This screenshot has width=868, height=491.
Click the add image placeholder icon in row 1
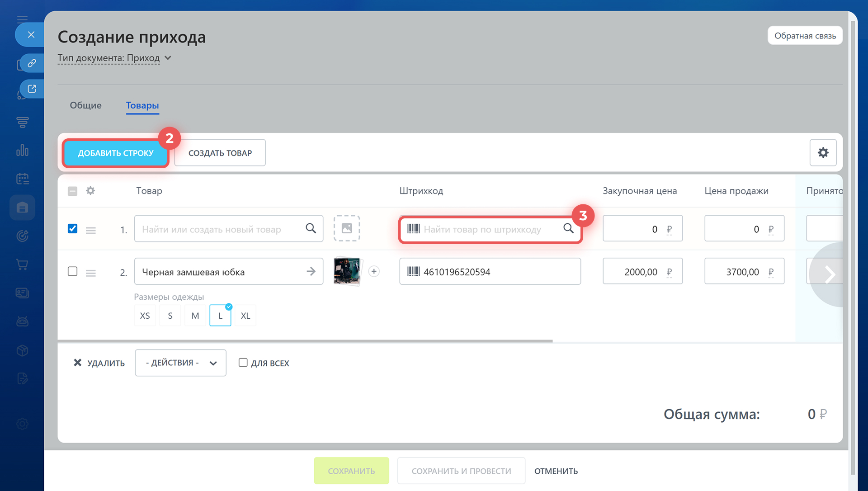[x=347, y=228]
